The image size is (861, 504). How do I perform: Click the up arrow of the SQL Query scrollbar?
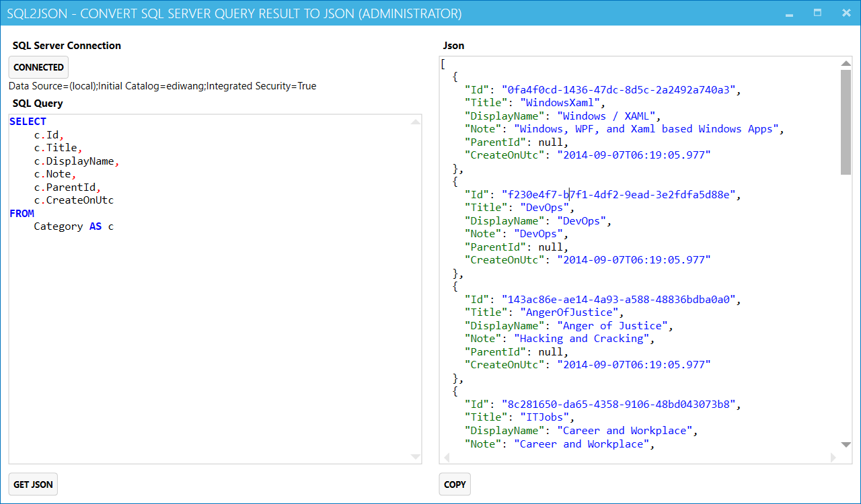click(416, 123)
